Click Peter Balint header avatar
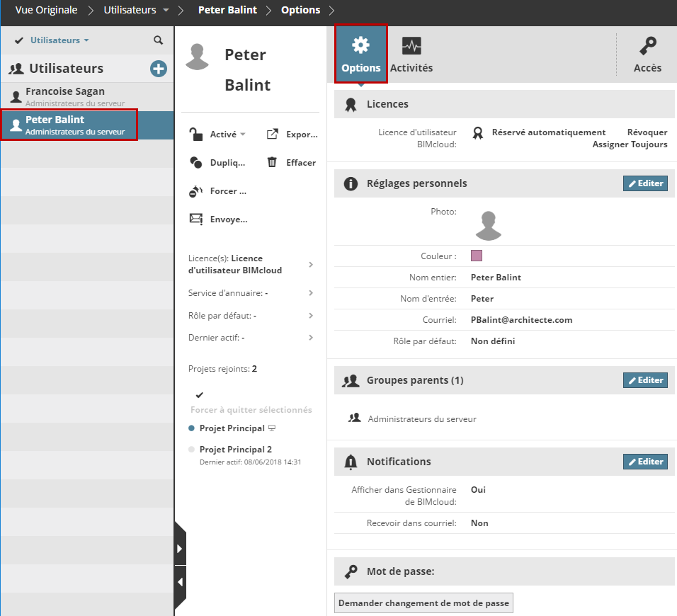Screen dimensions: 677x616 tap(198, 57)
